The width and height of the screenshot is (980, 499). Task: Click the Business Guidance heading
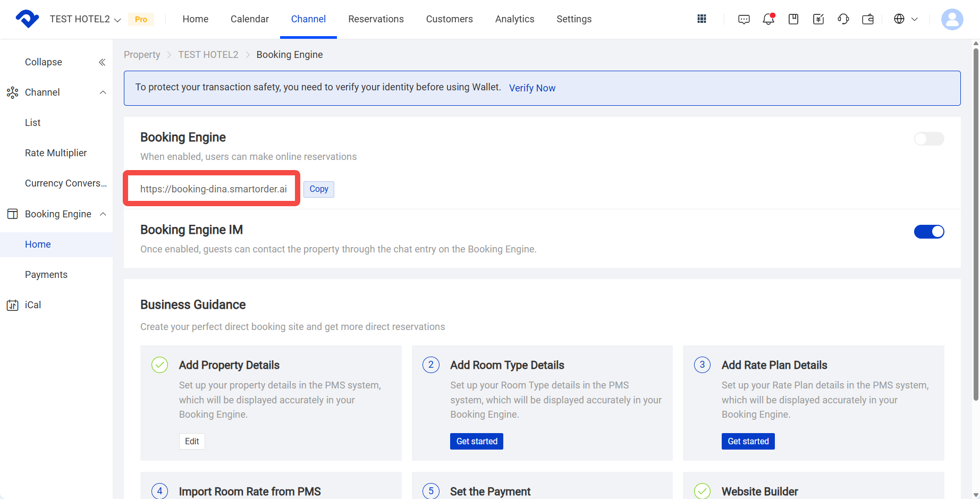193,305
